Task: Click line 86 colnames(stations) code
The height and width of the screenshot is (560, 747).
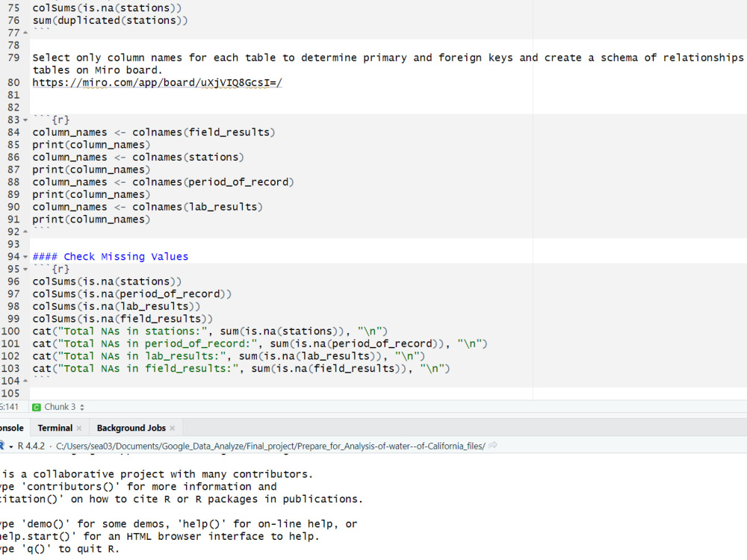Action: pos(138,157)
